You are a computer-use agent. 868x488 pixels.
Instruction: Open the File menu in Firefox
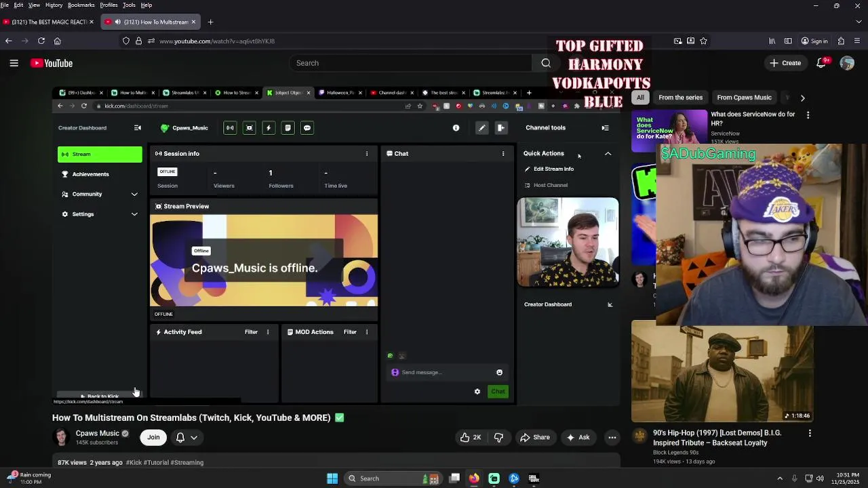point(5,5)
